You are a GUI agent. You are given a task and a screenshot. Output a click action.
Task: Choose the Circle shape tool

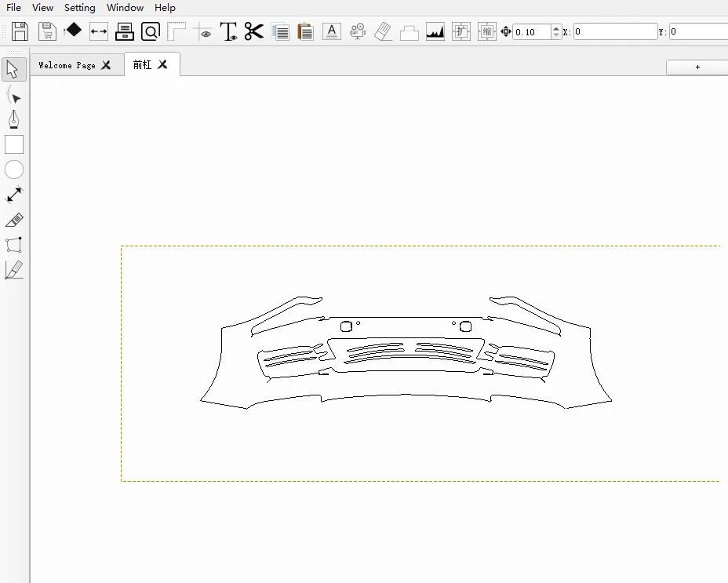14,169
